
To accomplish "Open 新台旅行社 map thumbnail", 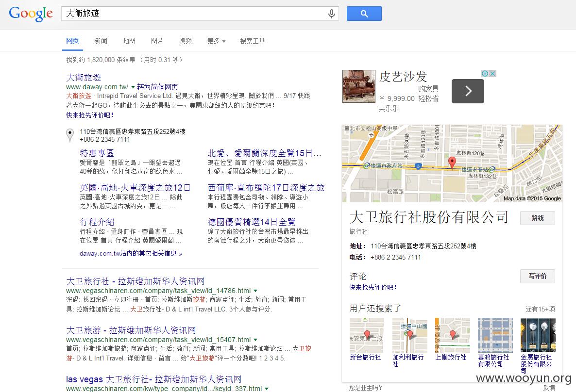I will click(366, 335).
